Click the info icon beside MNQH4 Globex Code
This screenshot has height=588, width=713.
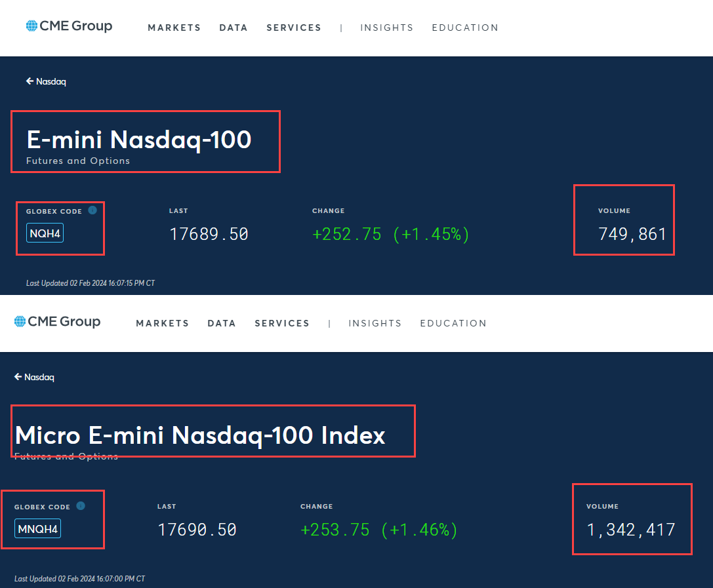click(x=81, y=506)
